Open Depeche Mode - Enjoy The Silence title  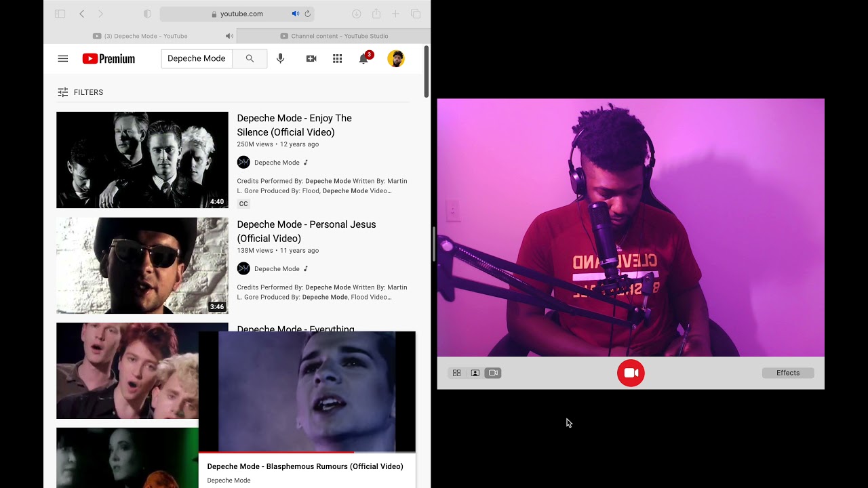pyautogui.click(x=294, y=125)
